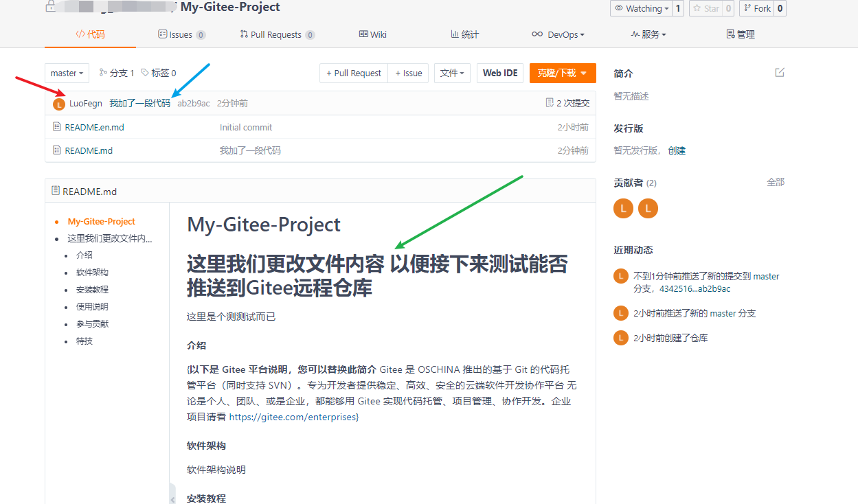Open the LuoFegn author name link
Image resolution: width=858 pixels, height=504 pixels.
coord(86,104)
